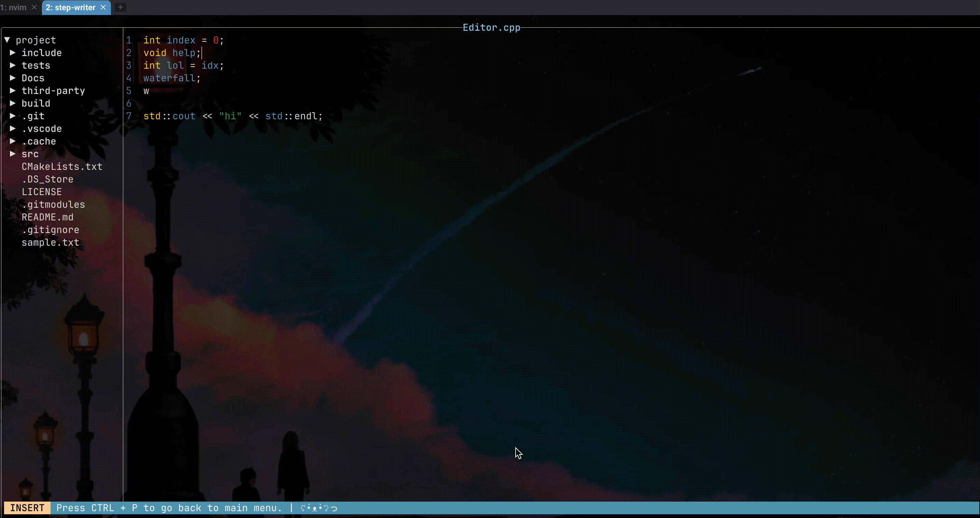Open README.md in the file tree
This screenshot has height=518, width=980.
[x=47, y=217]
